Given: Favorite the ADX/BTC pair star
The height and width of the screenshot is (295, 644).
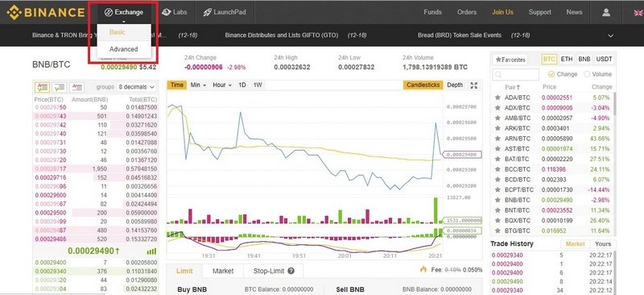Looking at the screenshot, I should pos(497,108).
